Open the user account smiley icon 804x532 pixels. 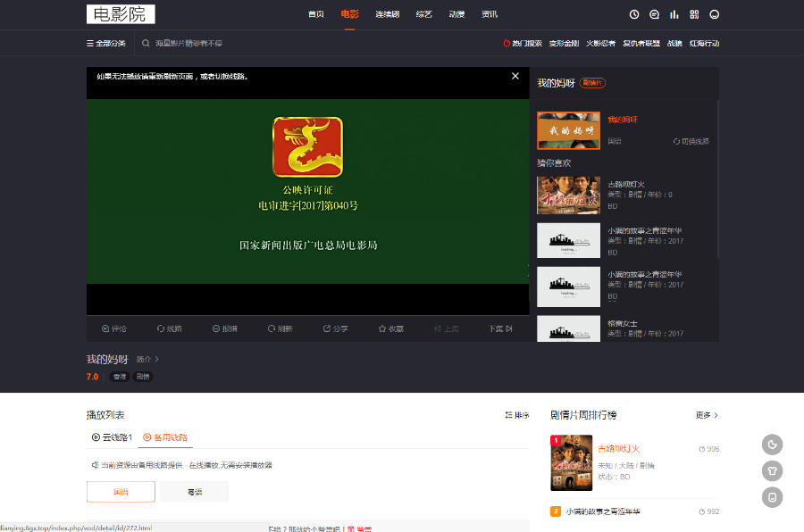715,14
